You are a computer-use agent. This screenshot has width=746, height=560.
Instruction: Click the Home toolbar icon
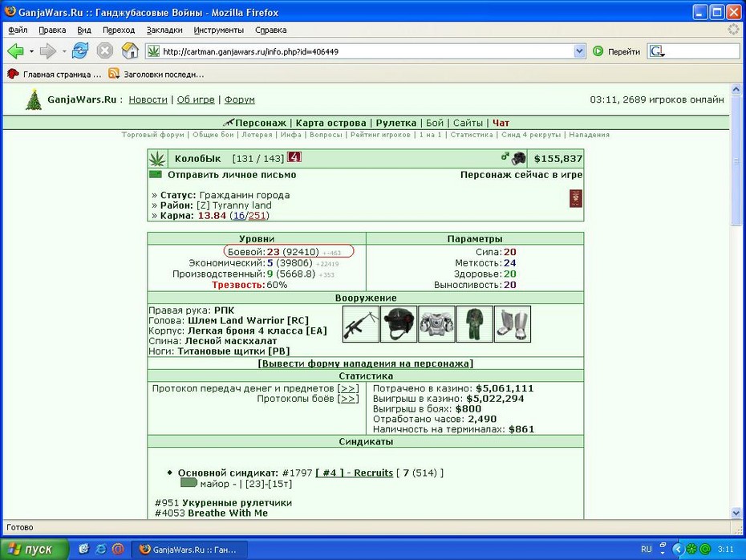[x=130, y=51]
